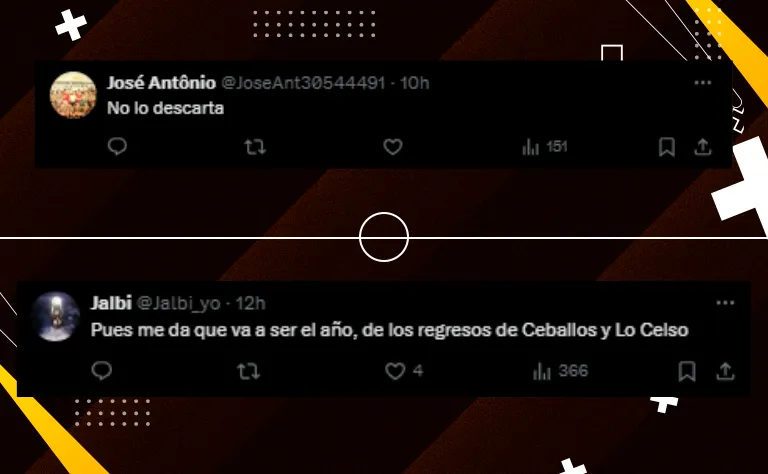View analytics showing 151 views
This screenshot has height=474, width=768.
[545, 146]
